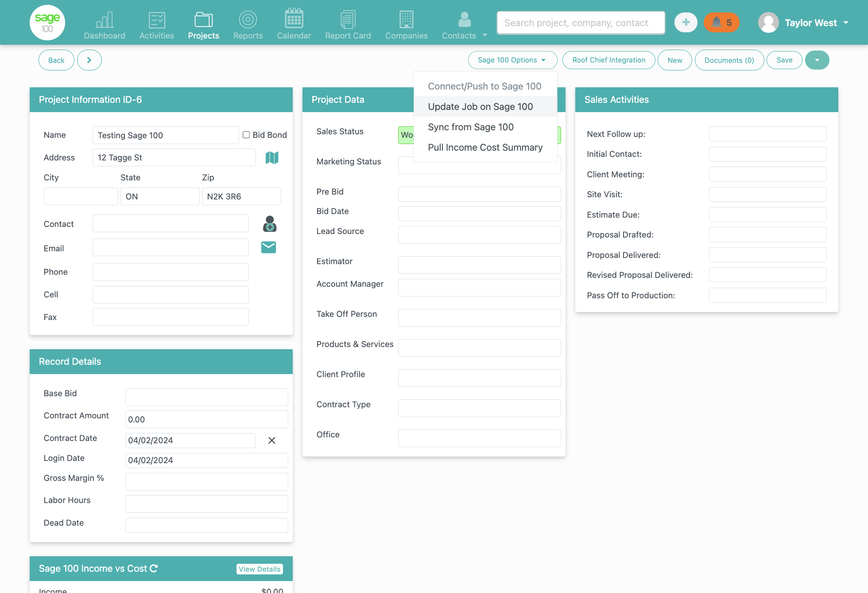This screenshot has width=868, height=593.
Task: Open the Companies building icon
Action: click(x=407, y=20)
